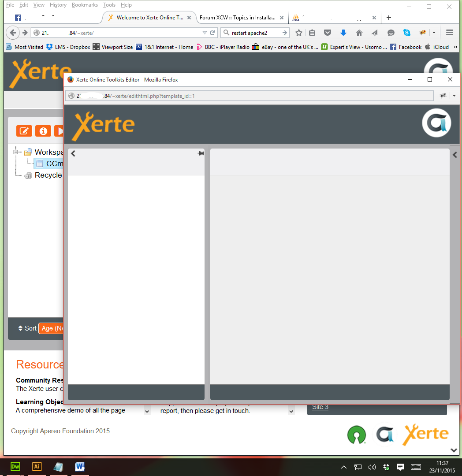
Task: Open the Tools menu
Action: (x=109, y=5)
